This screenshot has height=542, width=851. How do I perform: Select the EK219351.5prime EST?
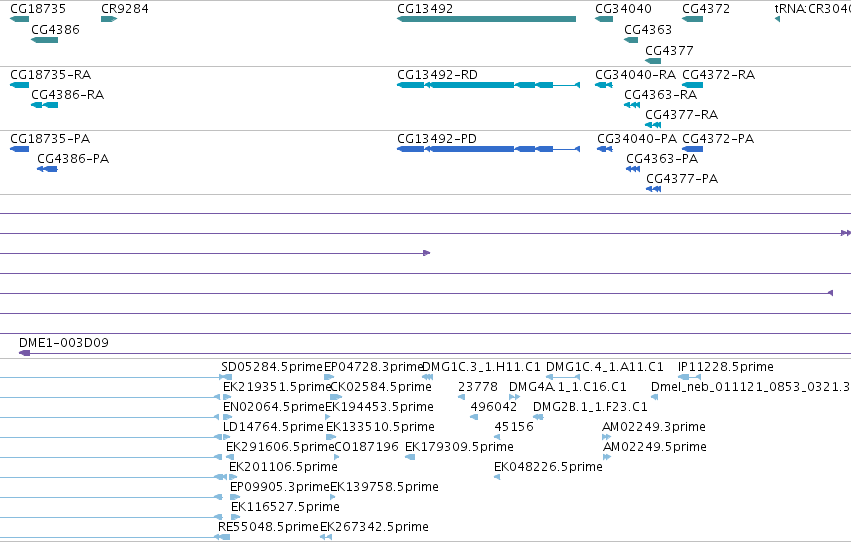(x=227, y=397)
